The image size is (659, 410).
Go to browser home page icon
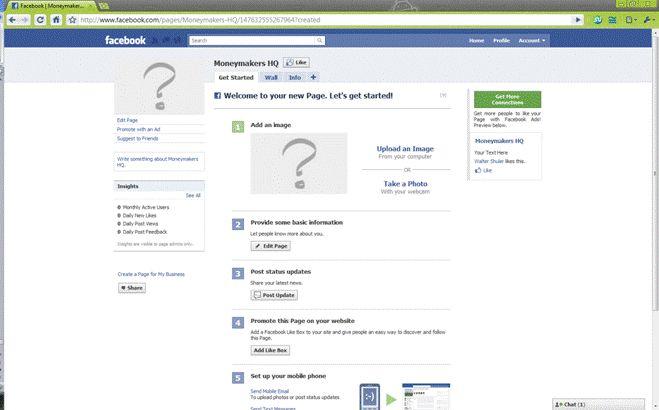coord(56,19)
